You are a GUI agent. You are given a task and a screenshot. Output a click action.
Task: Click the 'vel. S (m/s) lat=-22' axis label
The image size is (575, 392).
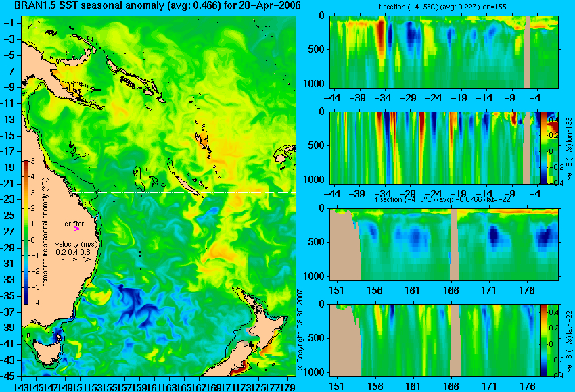(569, 341)
